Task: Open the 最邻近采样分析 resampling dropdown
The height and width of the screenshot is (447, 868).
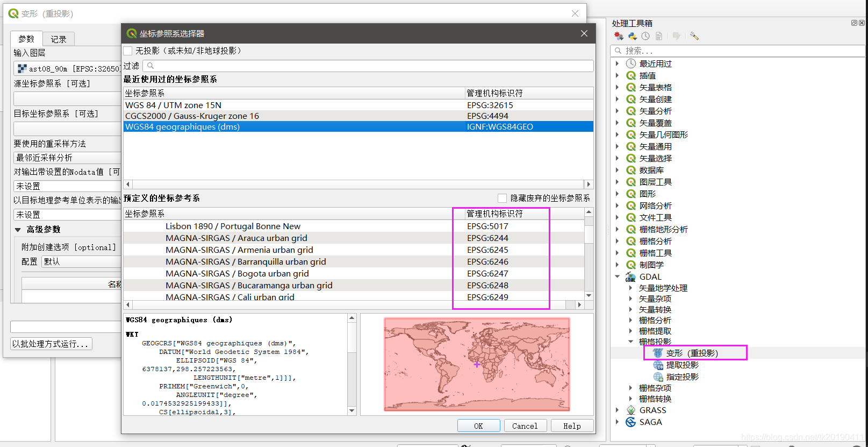Action: pyautogui.click(x=67, y=158)
